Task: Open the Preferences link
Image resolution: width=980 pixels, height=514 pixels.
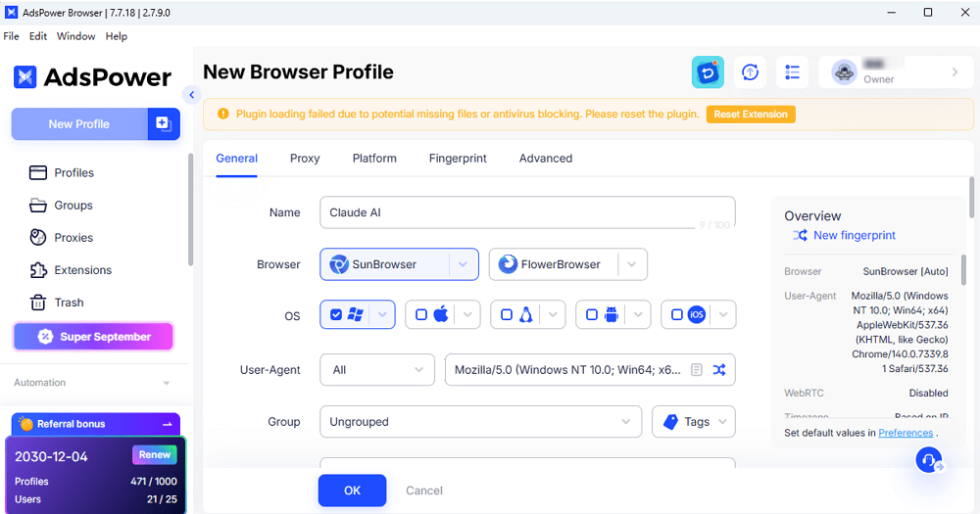Action: click(906, 433)
